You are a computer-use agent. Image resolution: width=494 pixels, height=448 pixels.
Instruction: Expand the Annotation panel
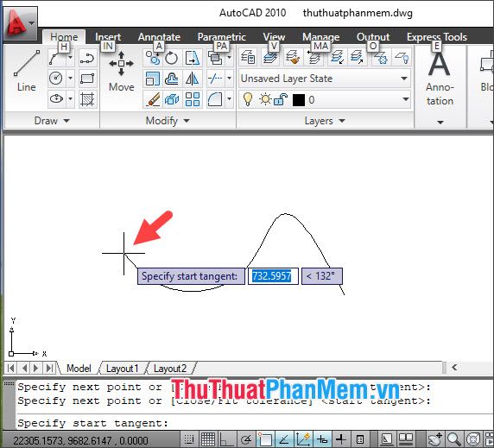point(440,122)
